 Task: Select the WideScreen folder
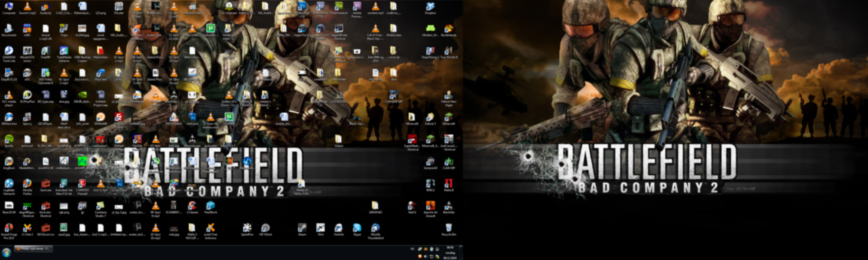click(x=393, y=31)
